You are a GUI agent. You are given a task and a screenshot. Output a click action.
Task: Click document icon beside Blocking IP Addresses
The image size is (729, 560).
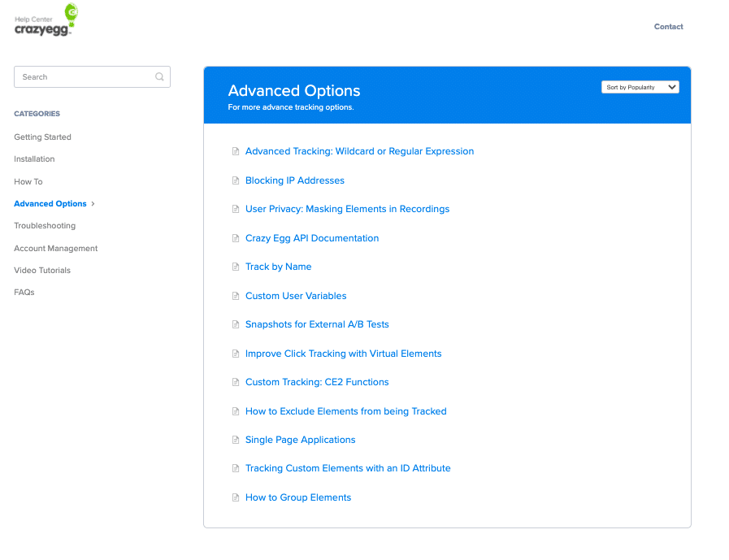[236, 180]
